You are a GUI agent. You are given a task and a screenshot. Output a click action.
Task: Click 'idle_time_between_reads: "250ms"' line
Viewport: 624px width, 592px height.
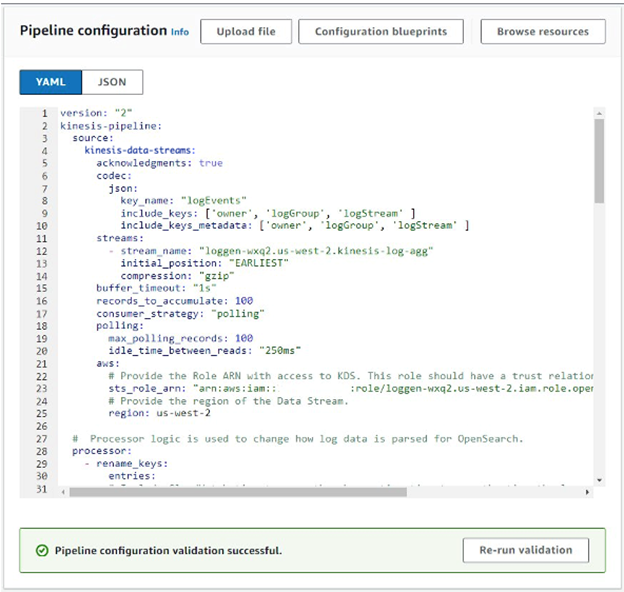pos(205,351)
